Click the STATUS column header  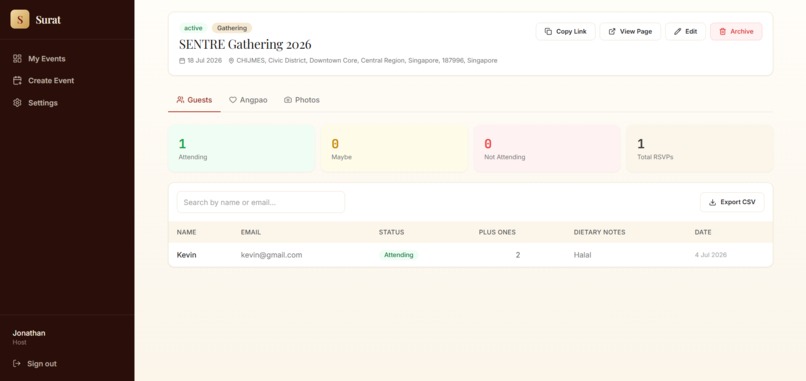(x=392, y=232)
